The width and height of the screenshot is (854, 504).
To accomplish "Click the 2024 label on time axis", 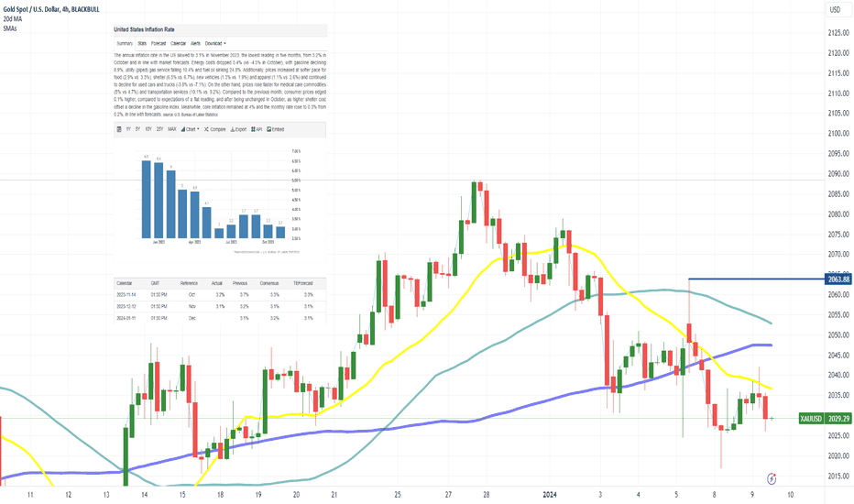I will 550,495.
